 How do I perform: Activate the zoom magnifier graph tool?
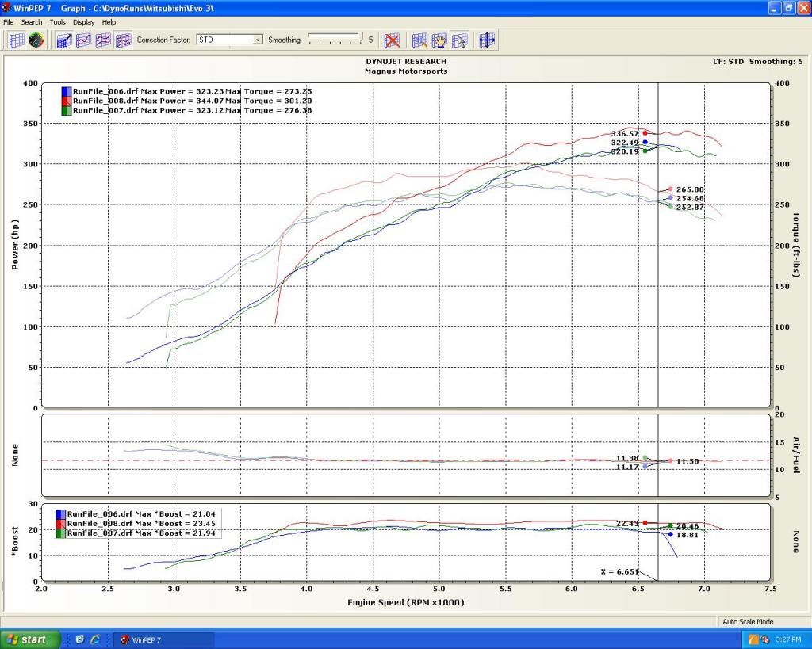(x=419, y=40)
